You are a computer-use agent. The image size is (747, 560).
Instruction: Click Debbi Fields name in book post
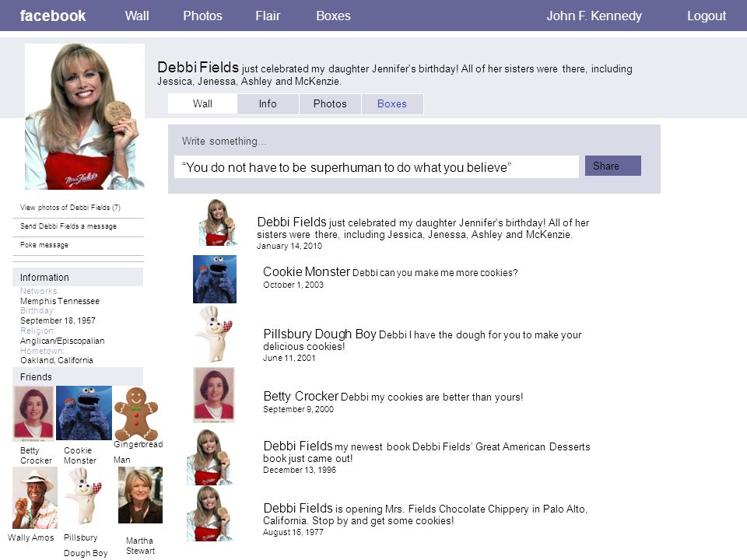[x=298, y=446]
